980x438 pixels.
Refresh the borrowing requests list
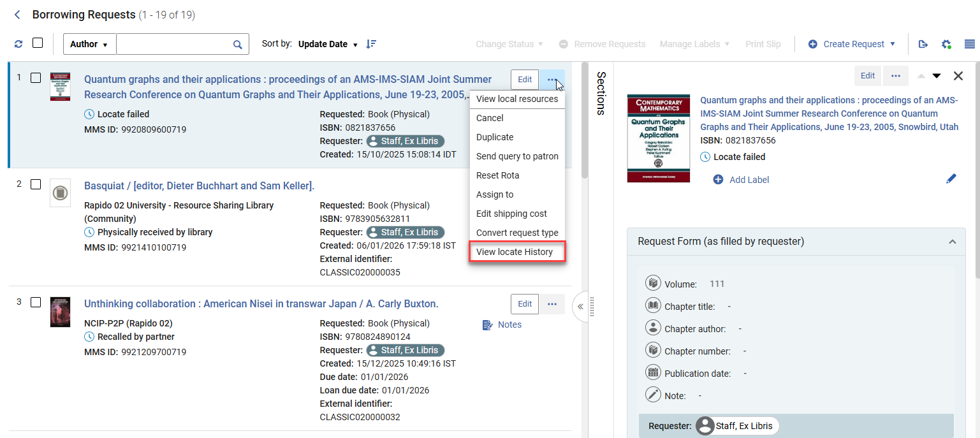click(18, 44)
